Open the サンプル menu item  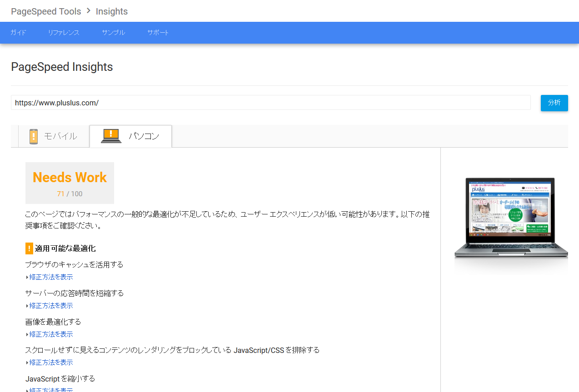tap(114, 33)
